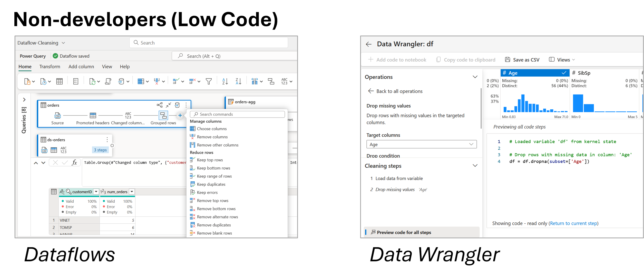644x280 pixels.
Task: Open the Dataflow-Cleansing name dropdown
Action: 63,43
